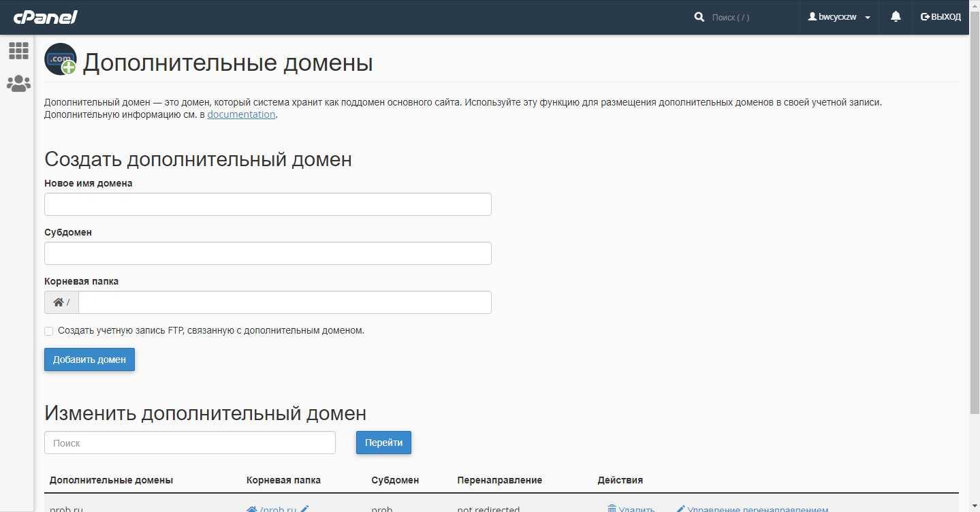The height and width of the screenshot is (512, 980).
Task: Click the home icon before root folder field
Action: [x=59, y=302]
